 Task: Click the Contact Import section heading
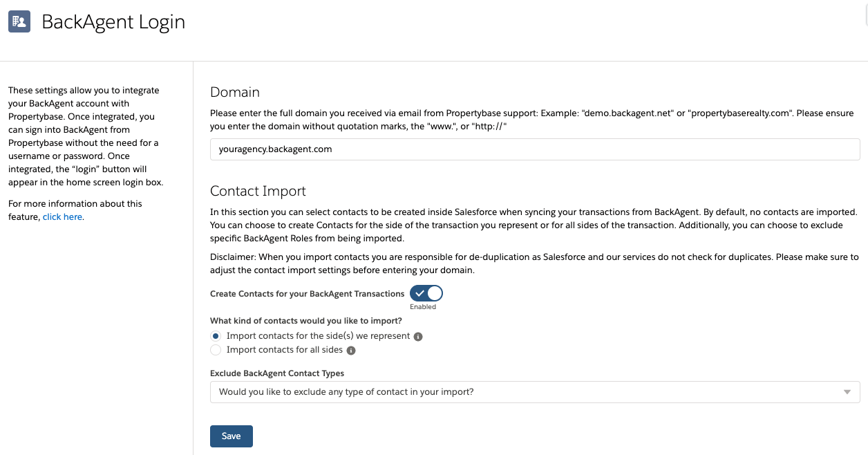[x=258, y=191]
